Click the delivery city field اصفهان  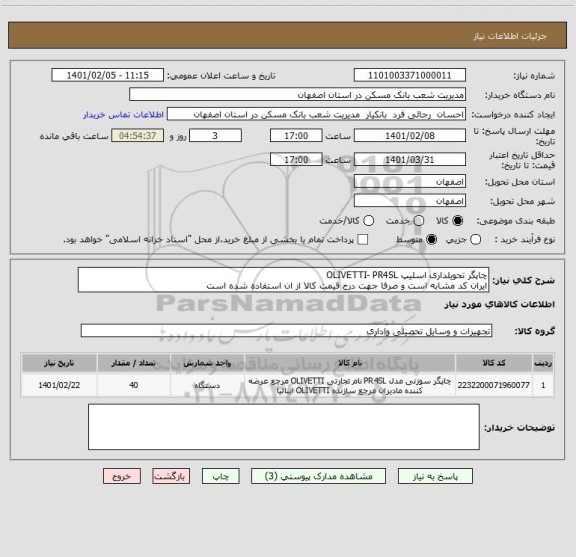pos(410,201)
